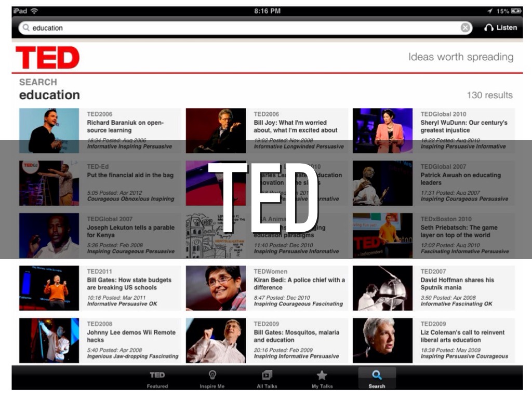The width and height of the screenshot is (532, 399).
Task: Clear the search field with X icon
Action: coord(465,28)
